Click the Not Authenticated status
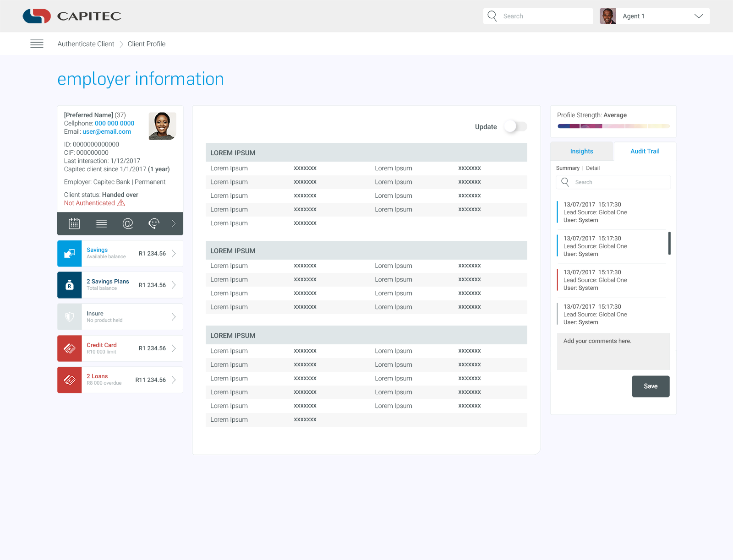Image resolution: width=733 pixels, height=560 pixels. pos(89,203)
